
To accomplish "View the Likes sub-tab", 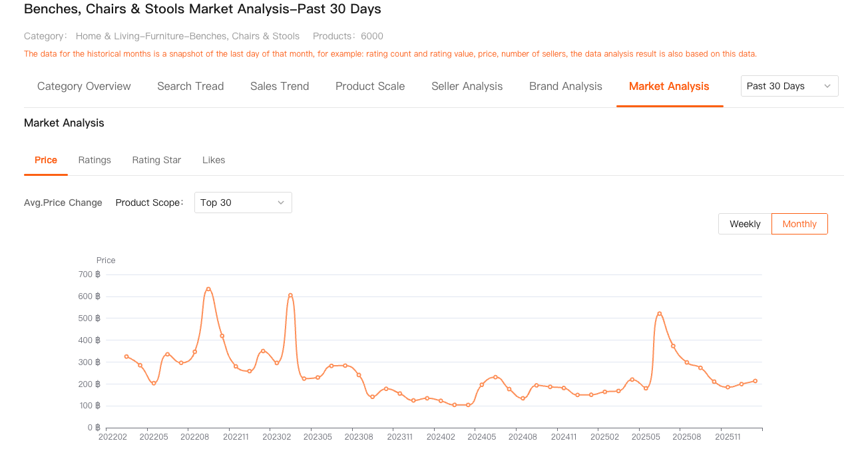I will 214,160.
